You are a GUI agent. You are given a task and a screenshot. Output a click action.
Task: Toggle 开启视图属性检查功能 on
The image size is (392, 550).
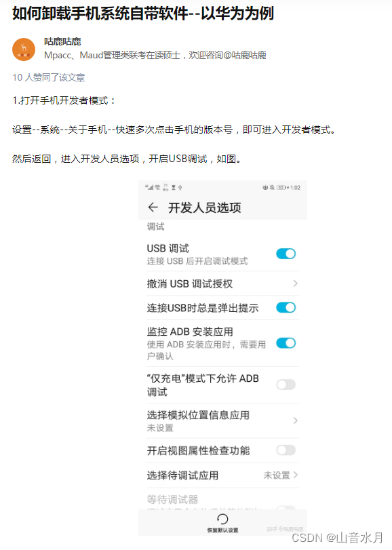click(x=286, y=450)
